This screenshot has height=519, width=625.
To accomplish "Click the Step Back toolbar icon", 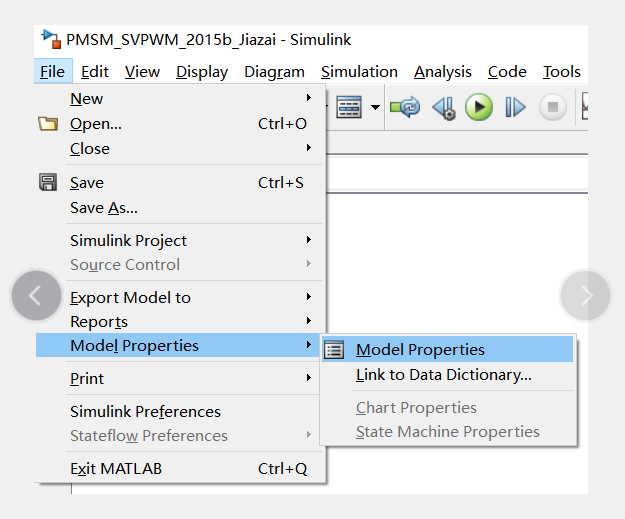I will (444, 108).
